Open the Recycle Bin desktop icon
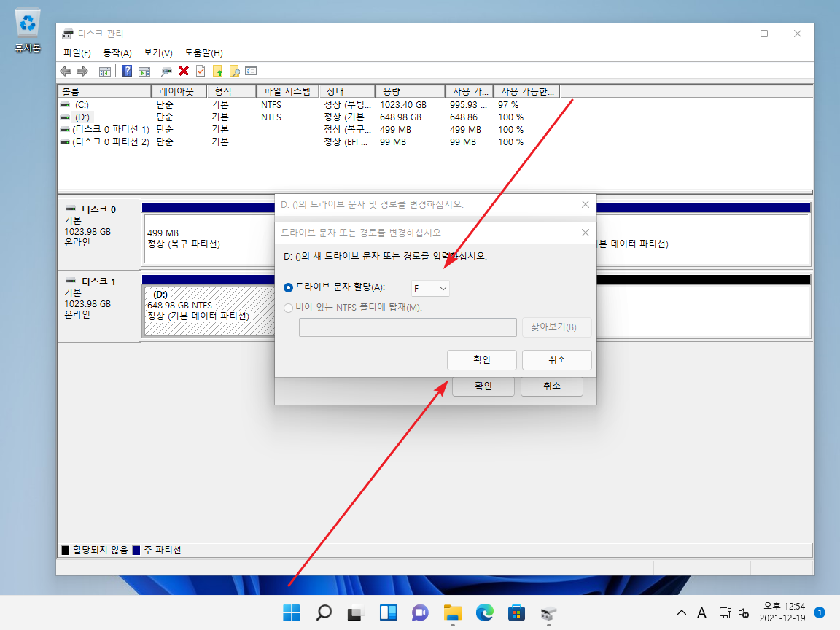The image size is (840, 630). (x=27, y=31)
